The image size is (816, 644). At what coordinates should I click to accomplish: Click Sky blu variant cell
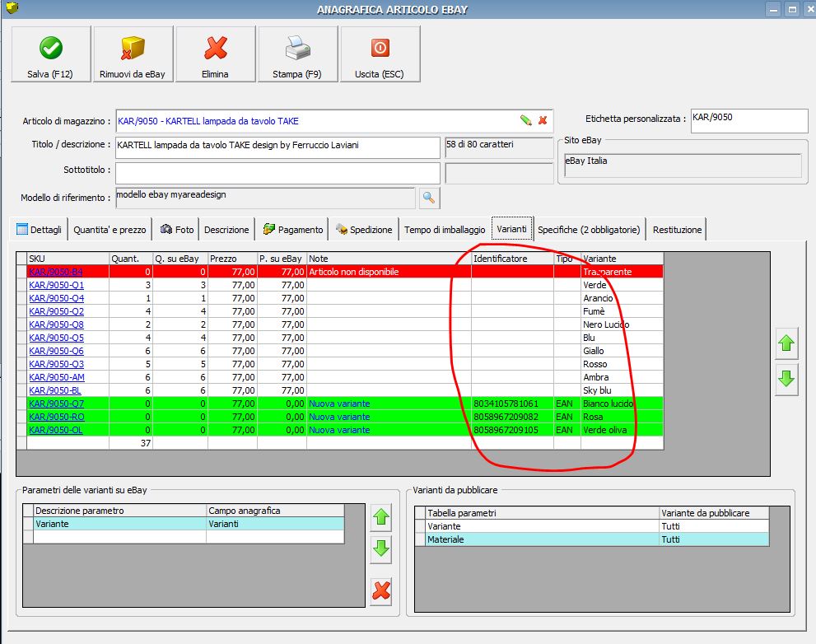point(622,390)
